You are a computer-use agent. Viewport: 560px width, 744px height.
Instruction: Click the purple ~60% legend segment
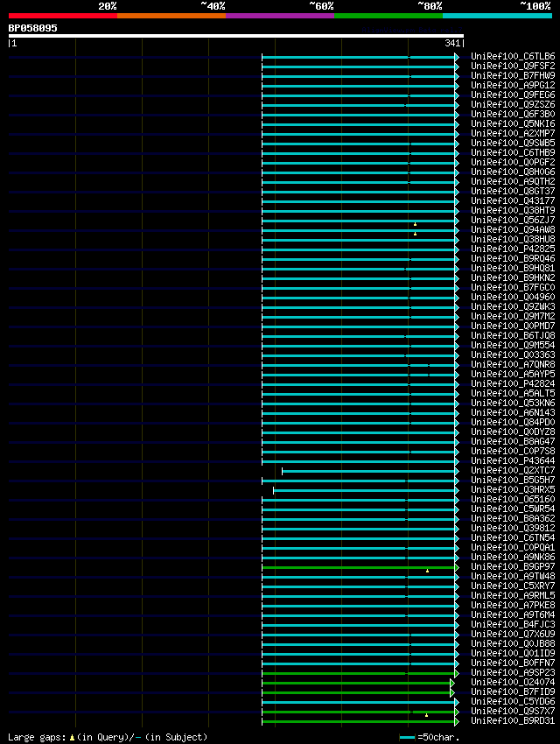tap(280, 16)
